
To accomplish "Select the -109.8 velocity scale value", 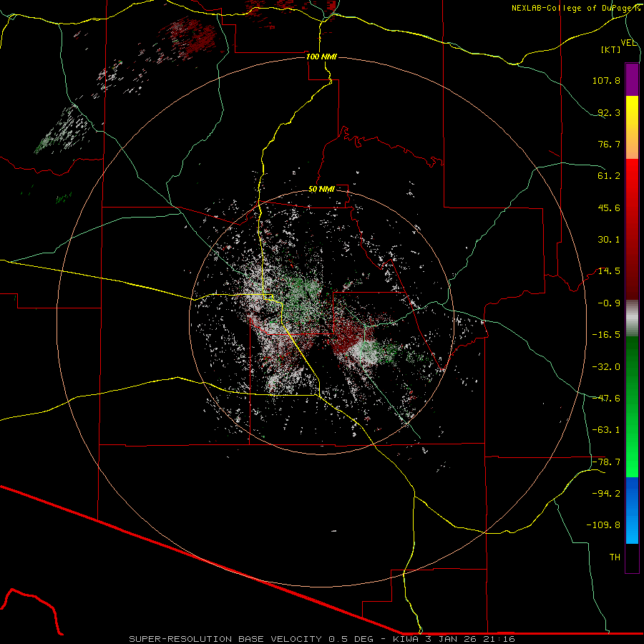I will (603, 525).
